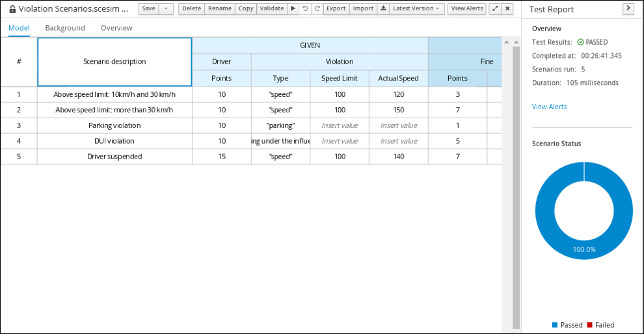Click the lock icon beside file name

click(12, 9)
